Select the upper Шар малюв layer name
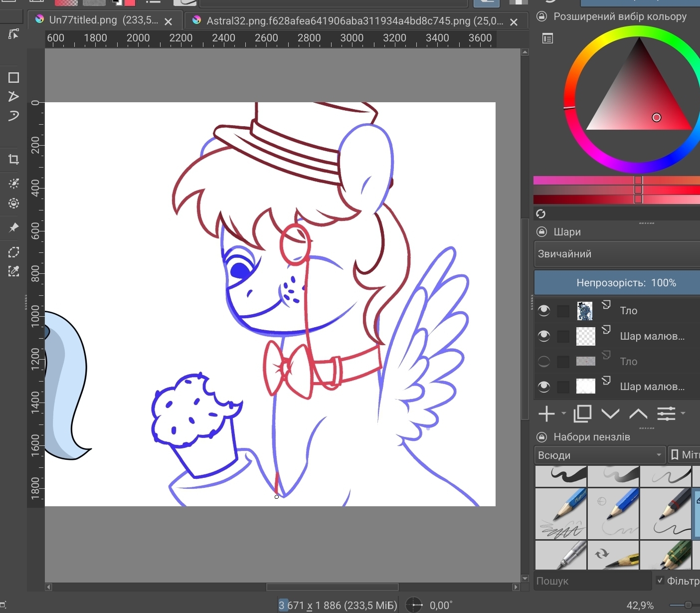The image size is (700, 613). click(x=652, y=336)
